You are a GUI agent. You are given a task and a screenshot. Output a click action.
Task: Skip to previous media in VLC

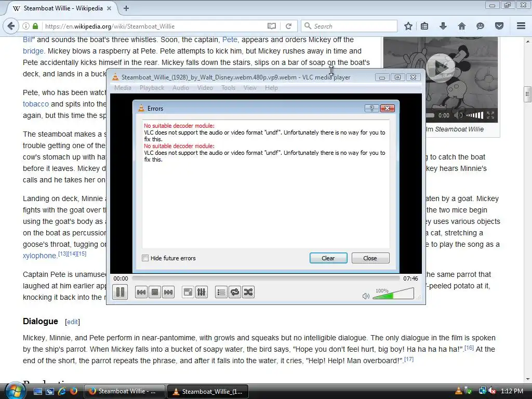click(141, 292)
